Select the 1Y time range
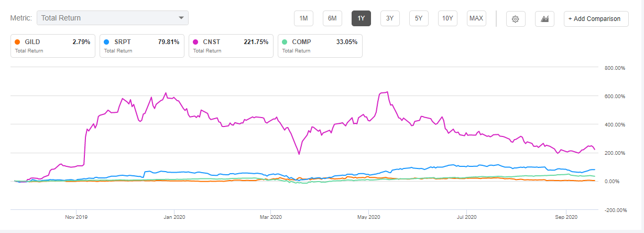Viewport: 644px width, 233px height. pyautogui.click(x=361, y=18)
